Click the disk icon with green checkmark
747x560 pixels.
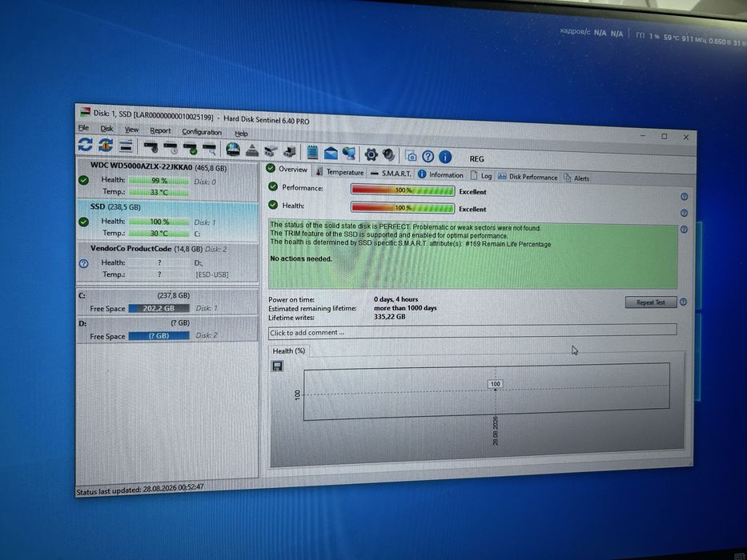190,149
